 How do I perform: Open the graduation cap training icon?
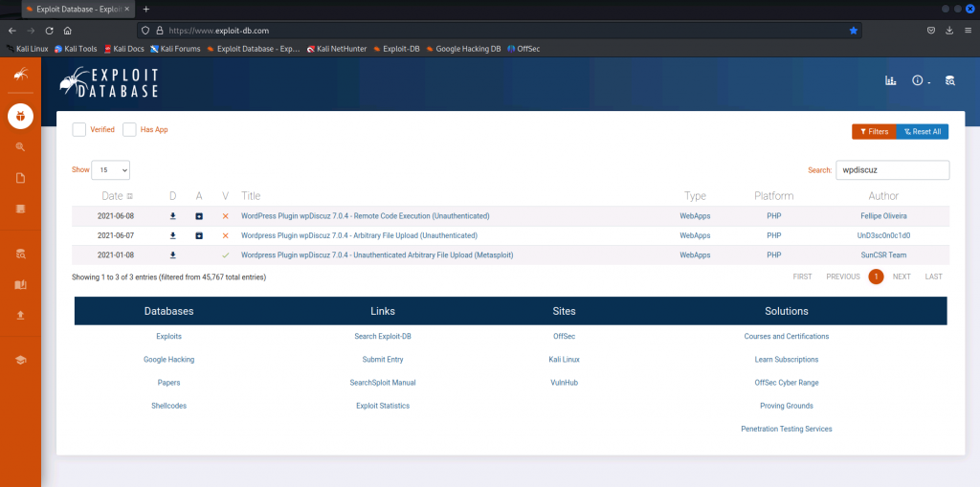20,360
